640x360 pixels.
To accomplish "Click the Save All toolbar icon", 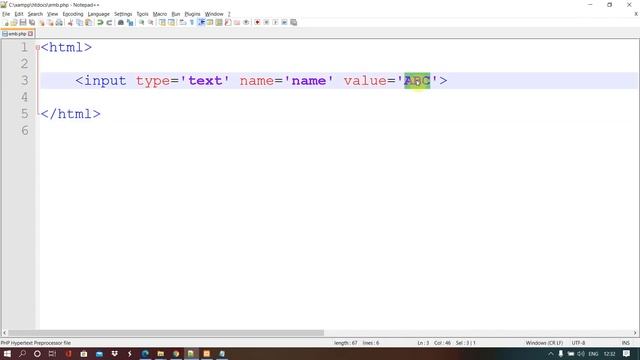I will pyautogui.click(x=32, y=22).
